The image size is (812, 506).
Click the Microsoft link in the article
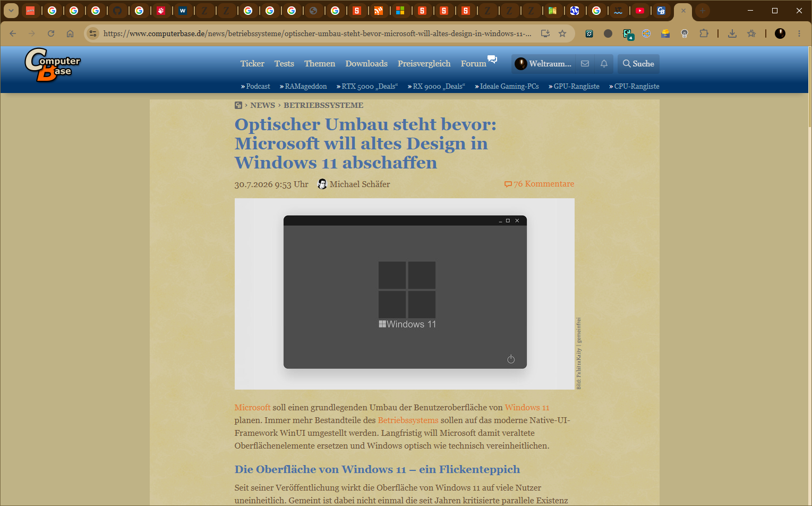tap(252, 408)
